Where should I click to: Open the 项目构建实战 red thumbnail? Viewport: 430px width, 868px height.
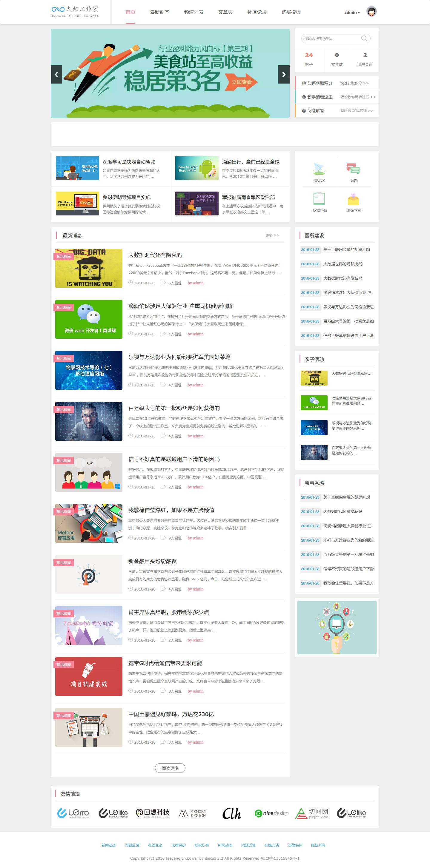pos(89,676)
